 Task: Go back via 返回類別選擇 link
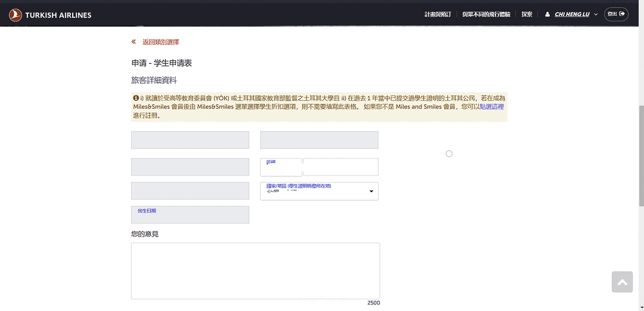tap(160, 42)
